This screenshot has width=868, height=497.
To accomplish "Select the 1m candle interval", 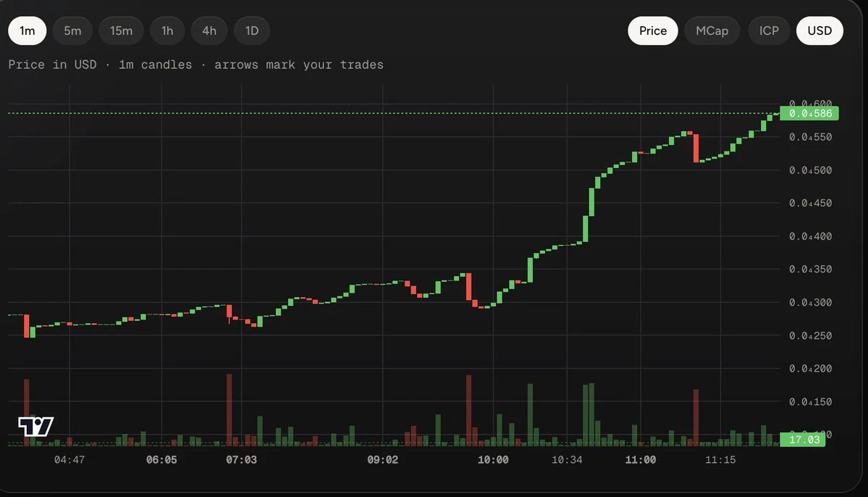I will coord(27,30).
